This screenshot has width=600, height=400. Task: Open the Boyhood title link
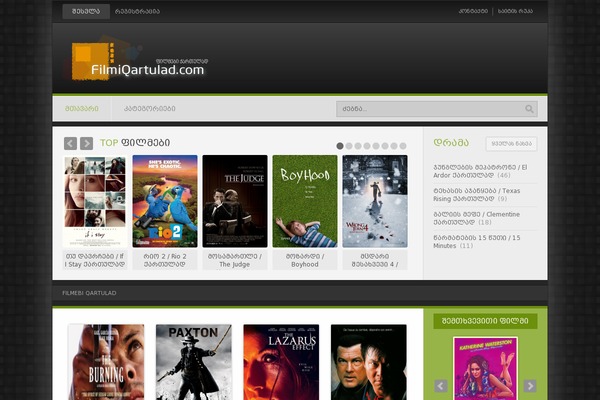coord(305,260)
